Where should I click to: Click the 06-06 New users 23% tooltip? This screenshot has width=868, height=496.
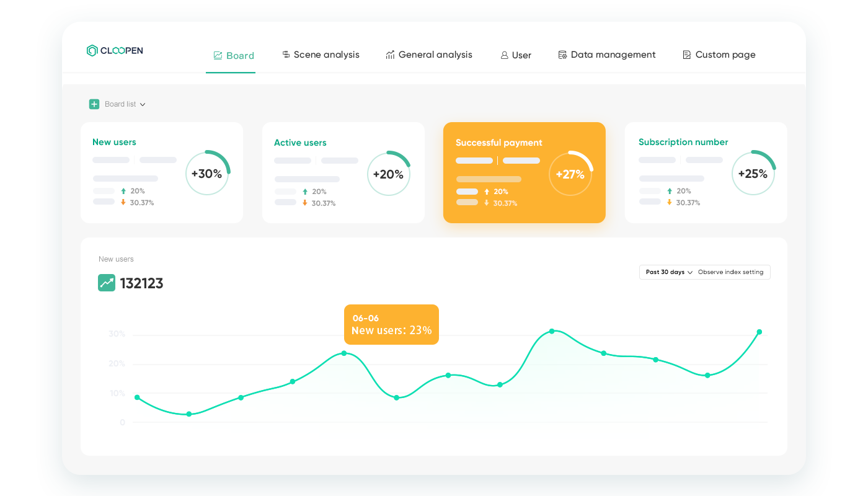tap(391, 324)
